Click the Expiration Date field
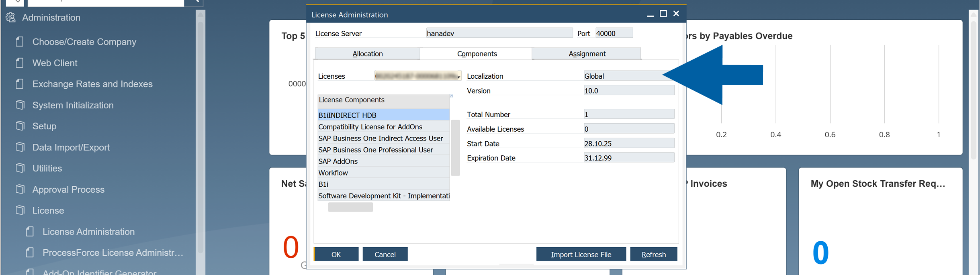 [629, 158]
